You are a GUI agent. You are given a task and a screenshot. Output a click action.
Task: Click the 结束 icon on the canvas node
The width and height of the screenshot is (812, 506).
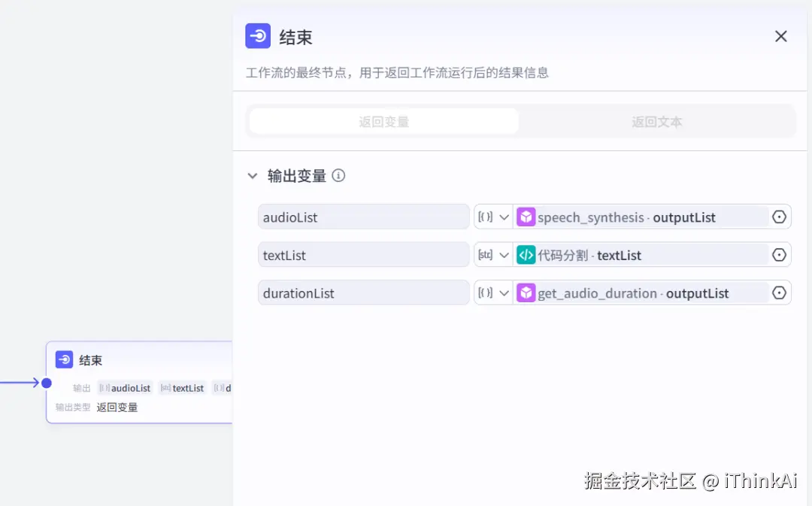point(62,359)
